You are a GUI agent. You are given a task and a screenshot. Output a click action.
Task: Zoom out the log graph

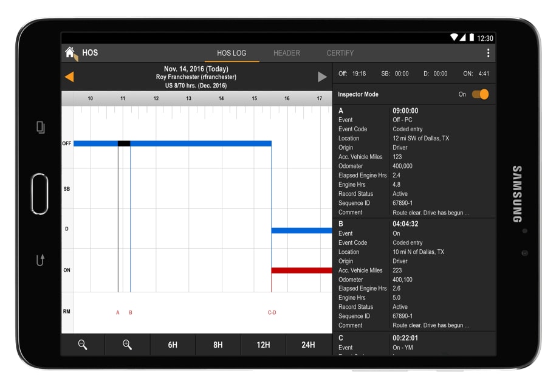tap(83, 345)
